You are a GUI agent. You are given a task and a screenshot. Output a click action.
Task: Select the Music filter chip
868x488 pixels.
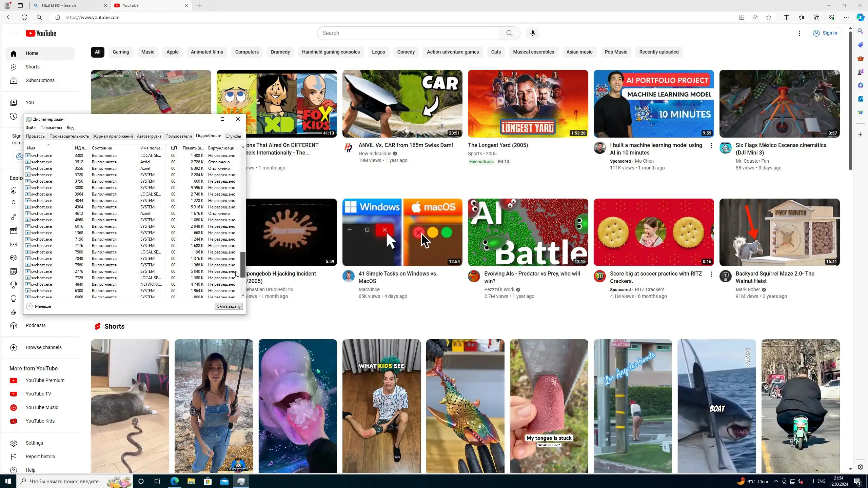tap(147, 52)
